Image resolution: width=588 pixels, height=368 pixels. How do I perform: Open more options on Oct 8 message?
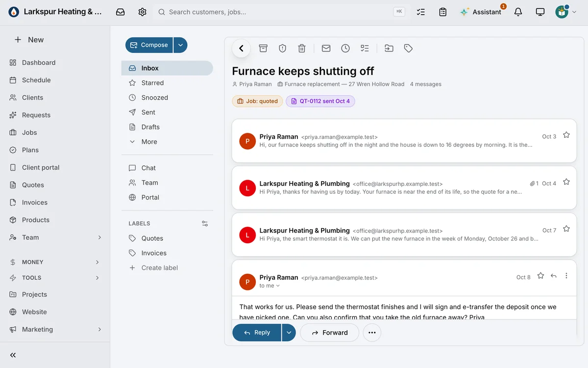pyautogui.click(x=566, y=276)
